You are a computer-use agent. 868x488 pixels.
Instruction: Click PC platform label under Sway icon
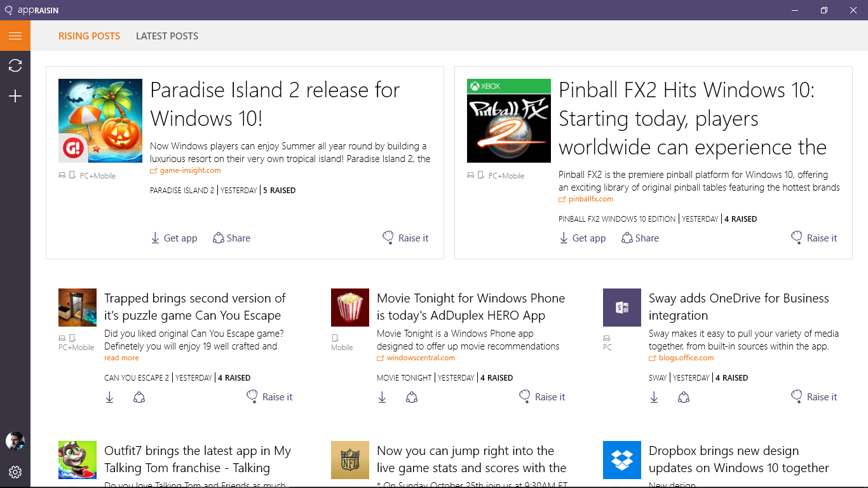pyautogui.click(x=607, y=348)
